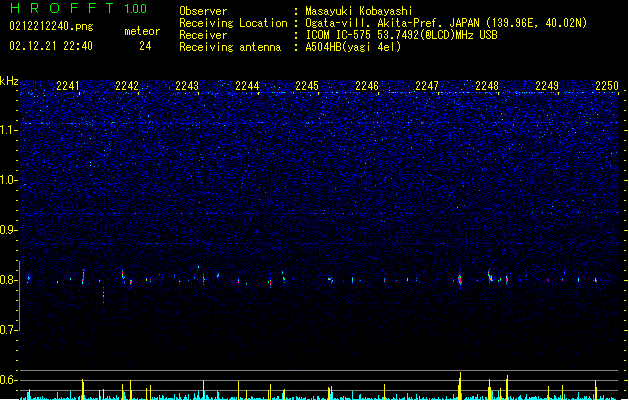This screenshot has width=629, height=400.
Task: Click the 2245 time marker
Action: point(307,86)
